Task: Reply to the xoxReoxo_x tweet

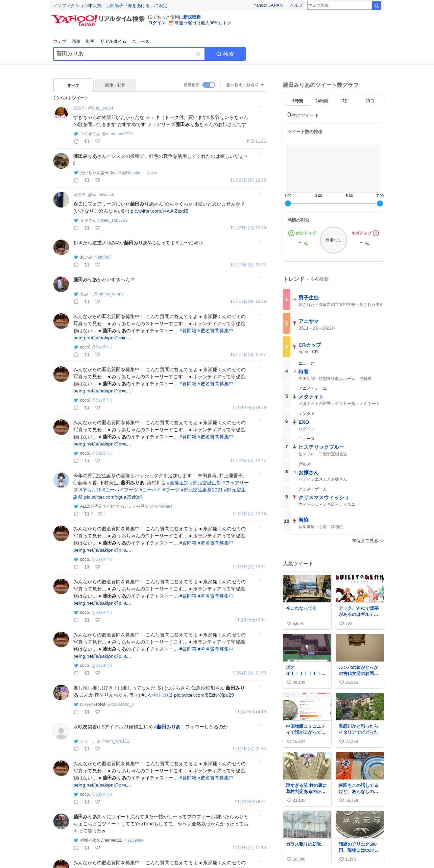Action: pos(76,712)
